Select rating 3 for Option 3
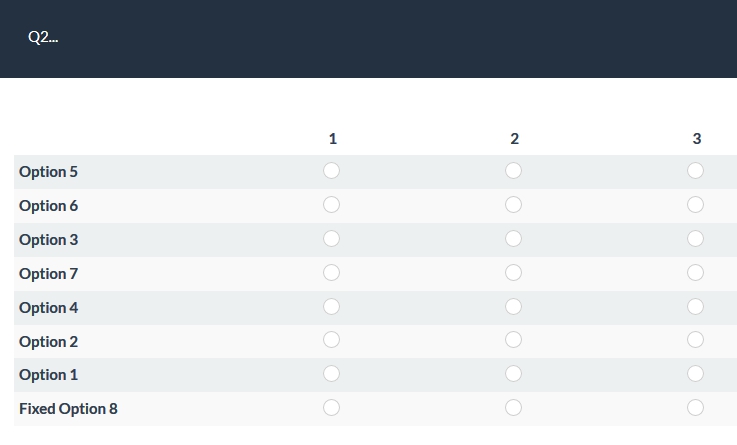The width and height of the screenshot is (737, 445). pyautogui.click(x=696, y=239)
